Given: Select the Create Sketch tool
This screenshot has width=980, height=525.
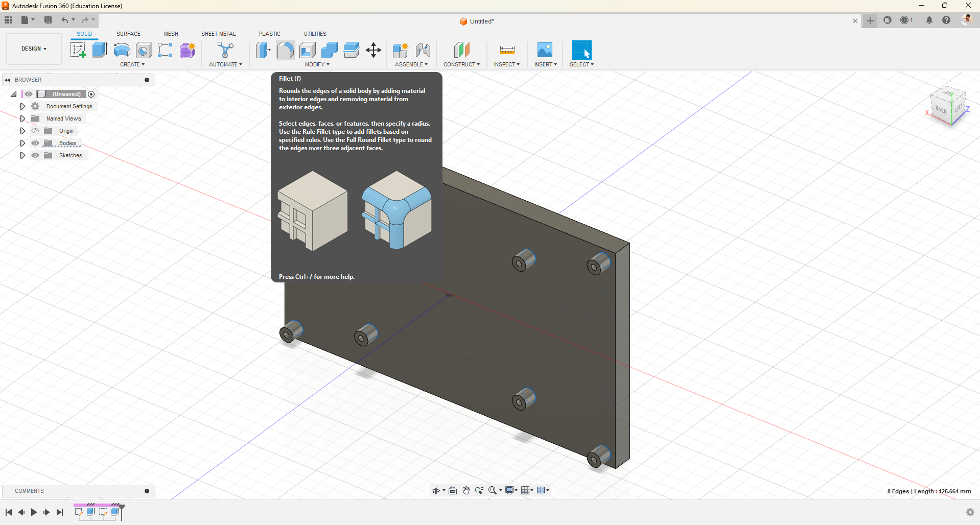Looking at the screenshot, I should pyautogui.click(x=78, y=50).
